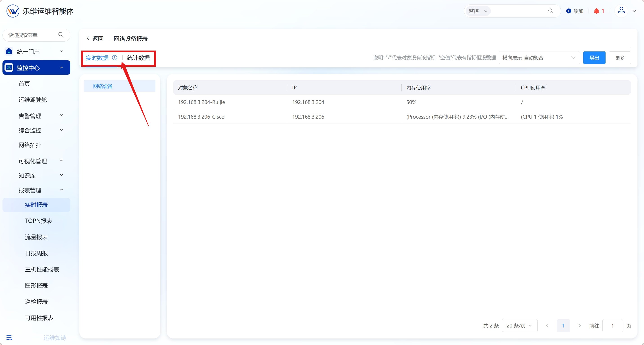Open the 横向展示-自动聚合 dropdown
This screenshot has width=644, height=345.
539,58
